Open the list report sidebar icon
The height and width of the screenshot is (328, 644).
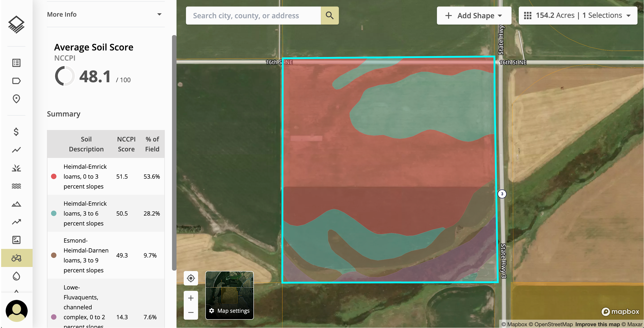tap(16, 63)
